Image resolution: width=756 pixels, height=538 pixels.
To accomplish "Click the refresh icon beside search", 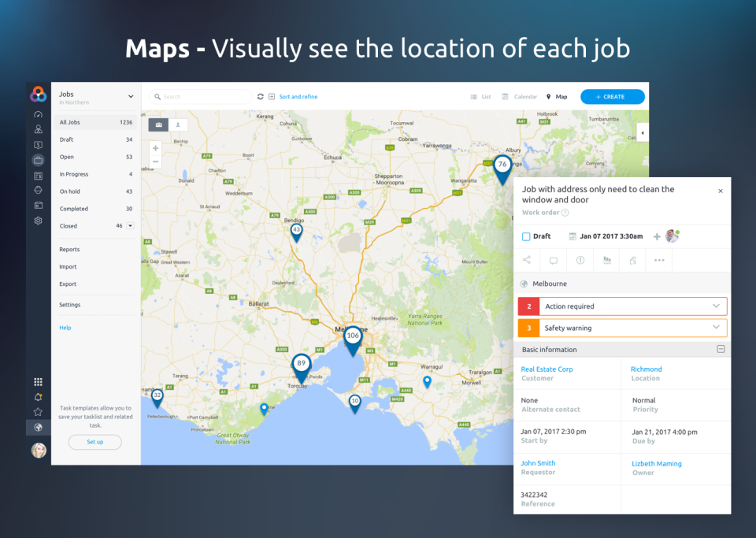I will pos(261,97).
